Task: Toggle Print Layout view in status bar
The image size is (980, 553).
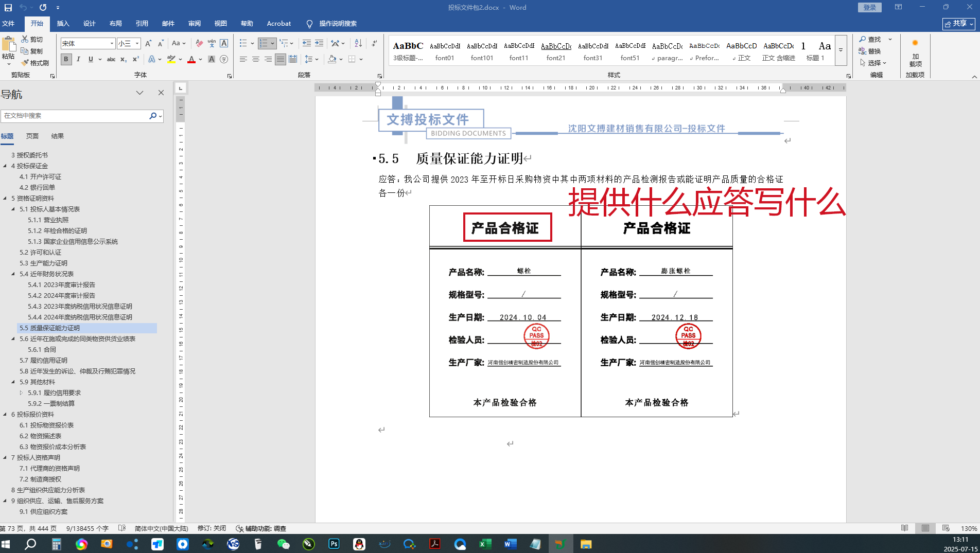Action: click(925, 528)
